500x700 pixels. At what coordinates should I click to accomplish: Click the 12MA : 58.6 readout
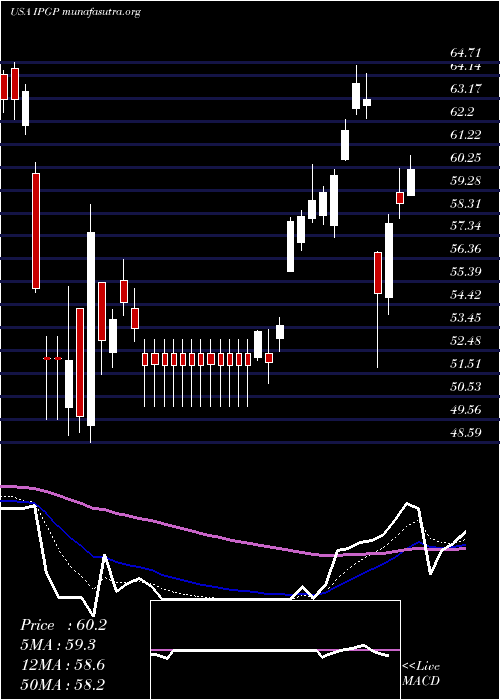(x=62, y=665)
